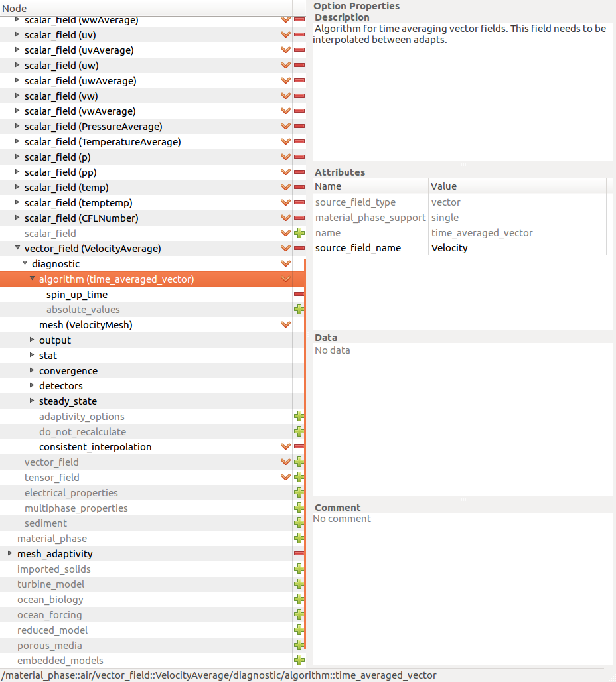Add absolute_values using the green plus

coord(299,309)
